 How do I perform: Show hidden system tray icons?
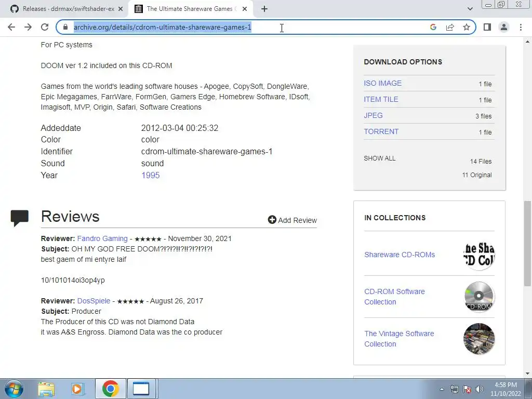point(442,389)
